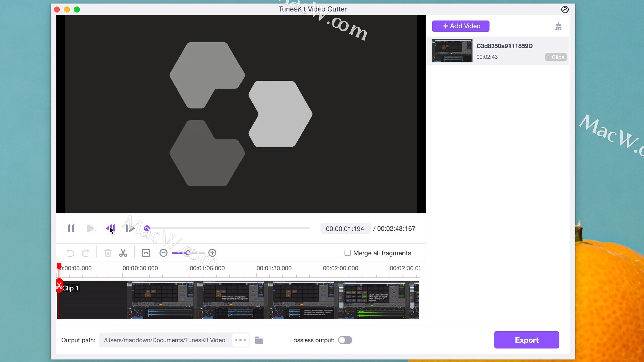Click the current time field 00:00:01:194
Screen dimensions: 644x362
click(x=345, y=229)
